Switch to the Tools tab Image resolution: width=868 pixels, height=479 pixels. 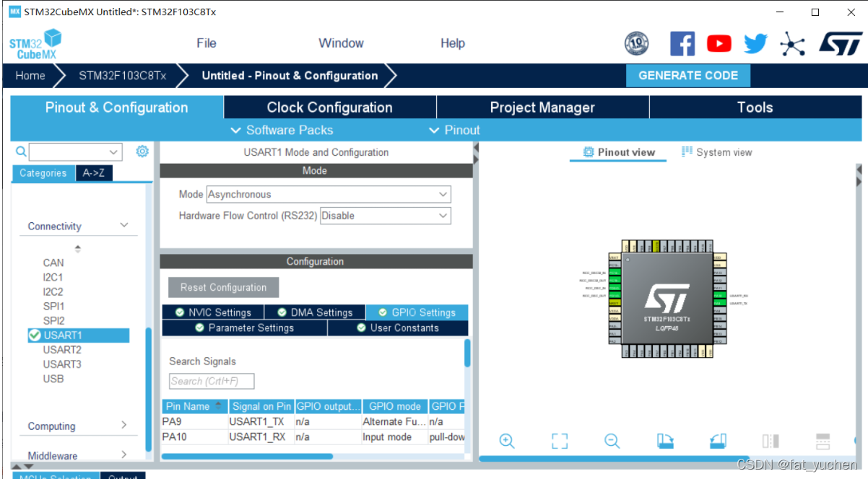coord(755,107)
